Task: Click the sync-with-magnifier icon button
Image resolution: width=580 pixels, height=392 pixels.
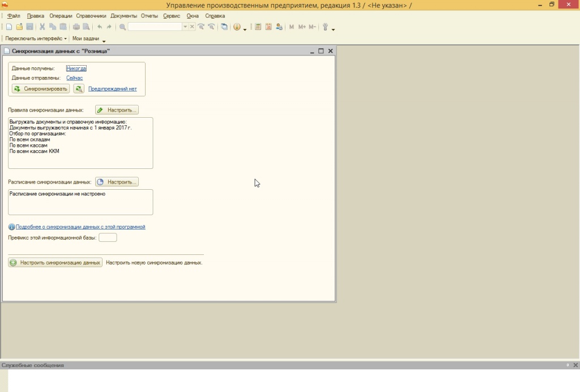Action: point(79,89)
